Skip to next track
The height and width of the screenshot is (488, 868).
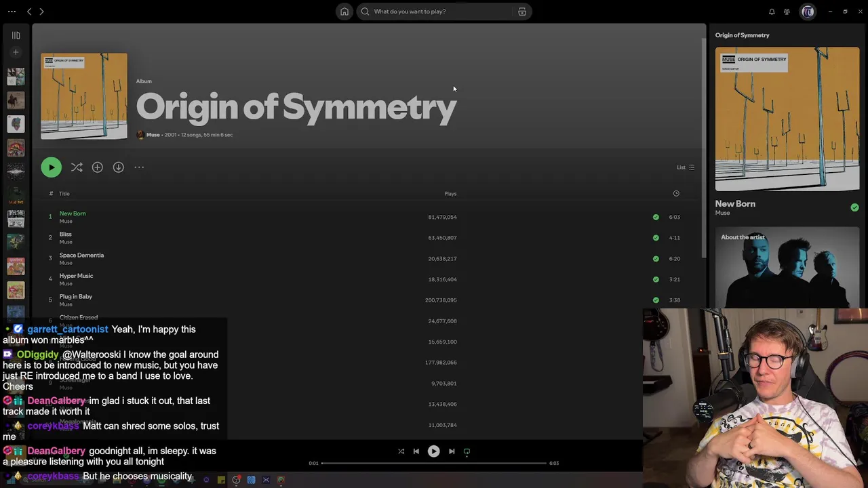[452, 451]
